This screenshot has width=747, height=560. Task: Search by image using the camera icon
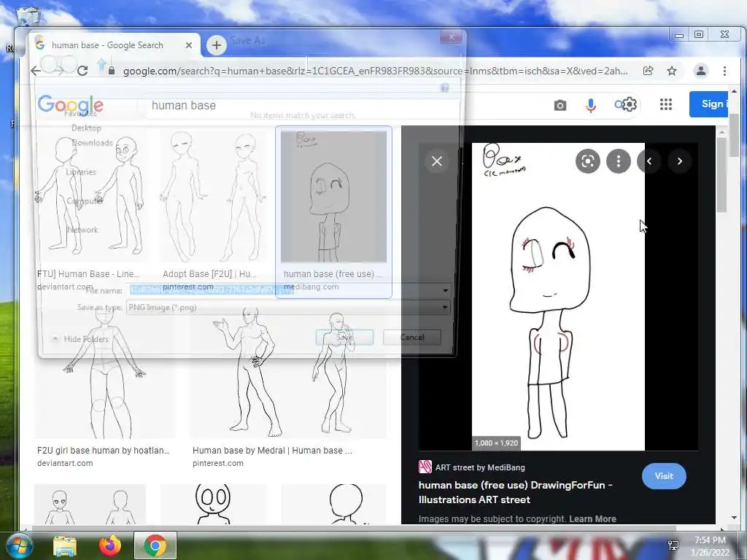pos(560,105)
